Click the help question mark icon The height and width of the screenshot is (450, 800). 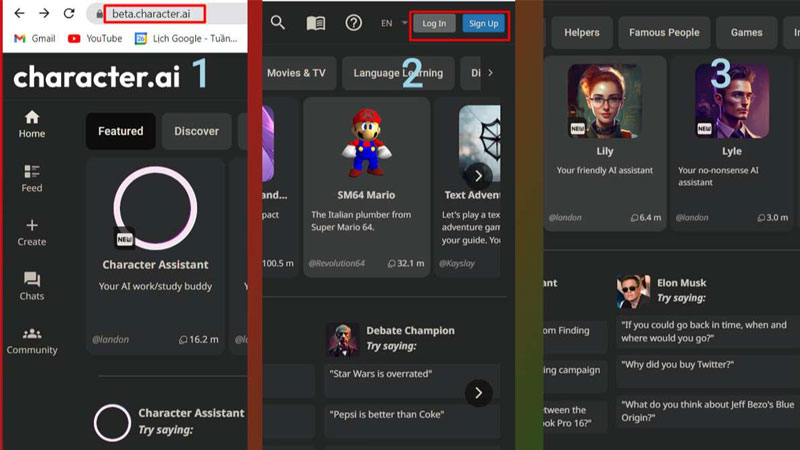[x=353, y=23]
